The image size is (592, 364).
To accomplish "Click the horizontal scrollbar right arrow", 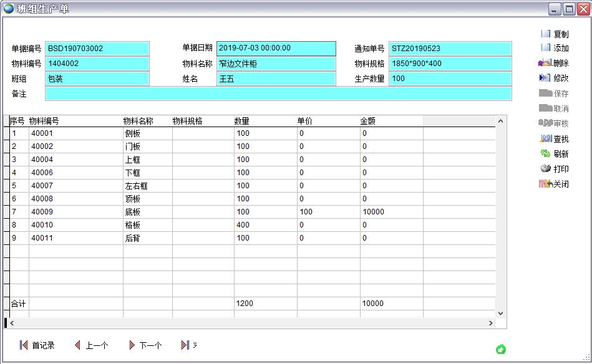I will click(490, 323).
